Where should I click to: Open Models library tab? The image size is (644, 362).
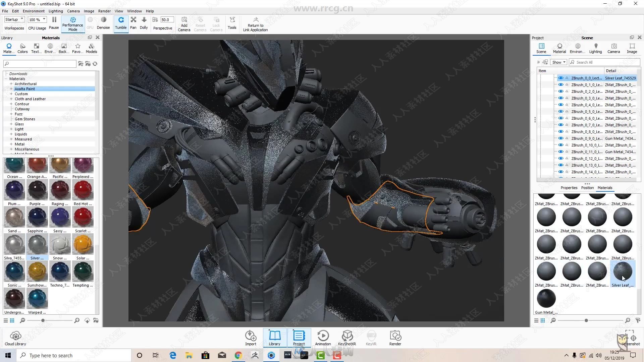click(91, 48)
